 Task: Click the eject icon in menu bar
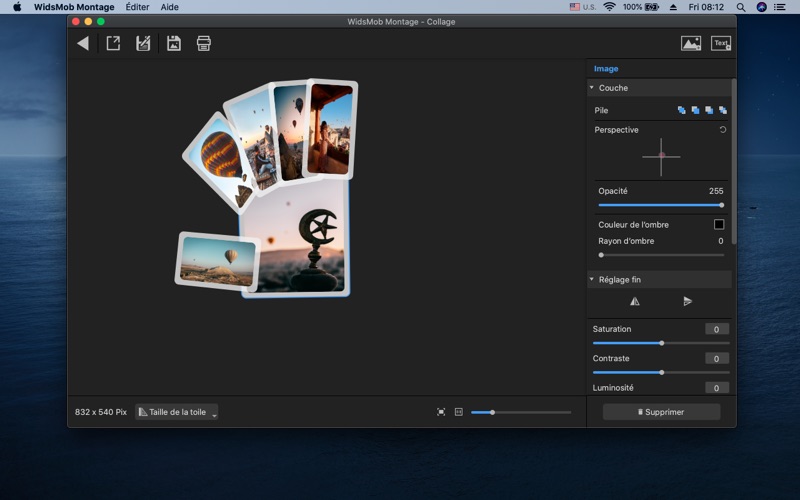[673, 7]
